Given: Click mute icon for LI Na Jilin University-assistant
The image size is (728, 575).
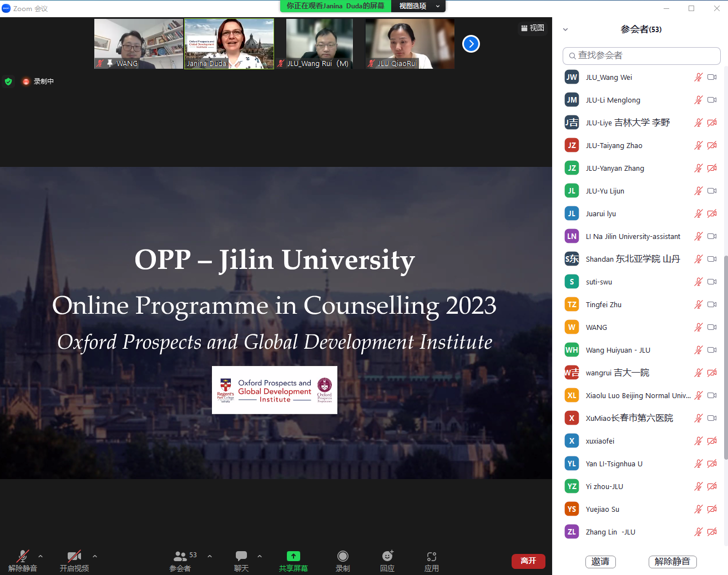Looking at the screenshot, I should (699, 236).
